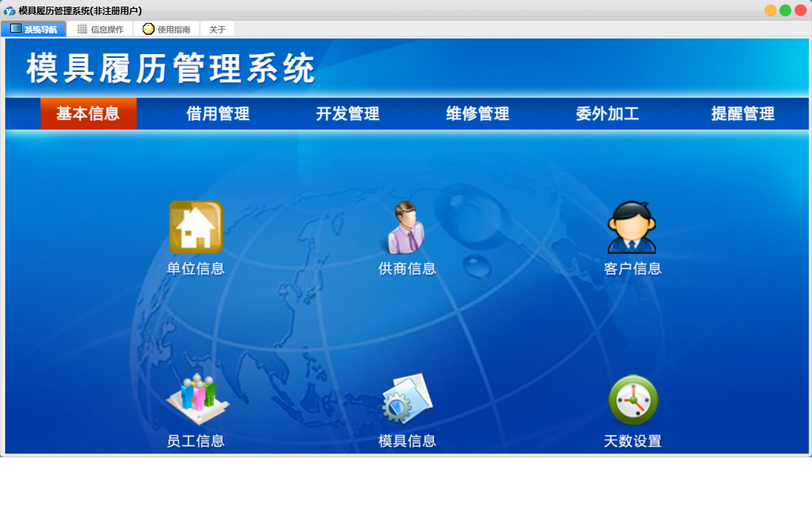
Task: Click the orange minimize window button
Action: point(770,10)
